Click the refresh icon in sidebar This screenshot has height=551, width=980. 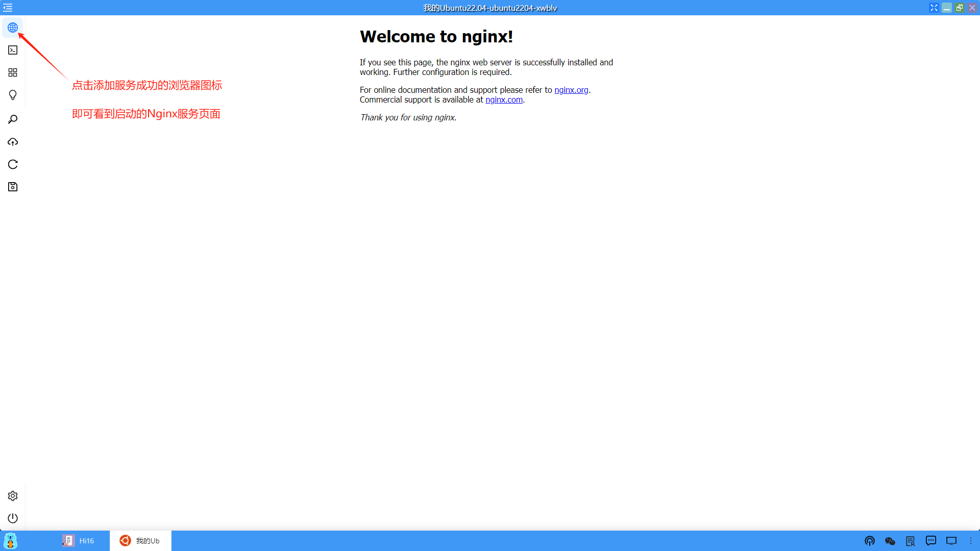pyautogui.click(x=13, y=164)
